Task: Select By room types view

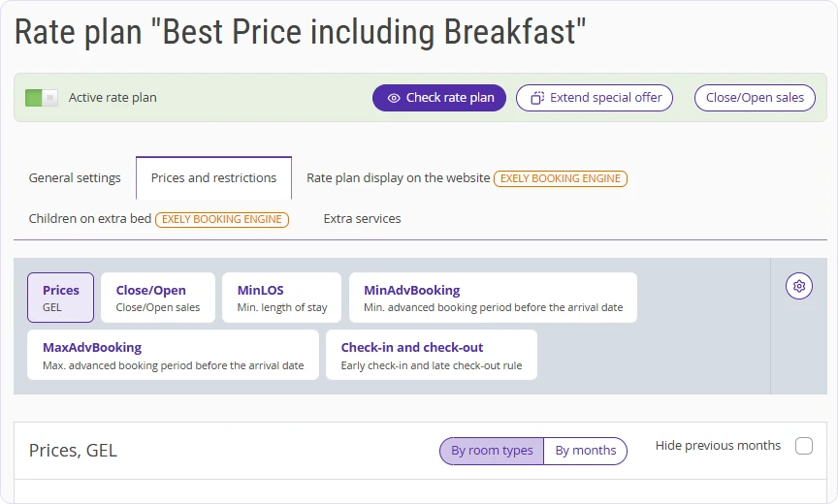Action: click(x=492, y=451)
